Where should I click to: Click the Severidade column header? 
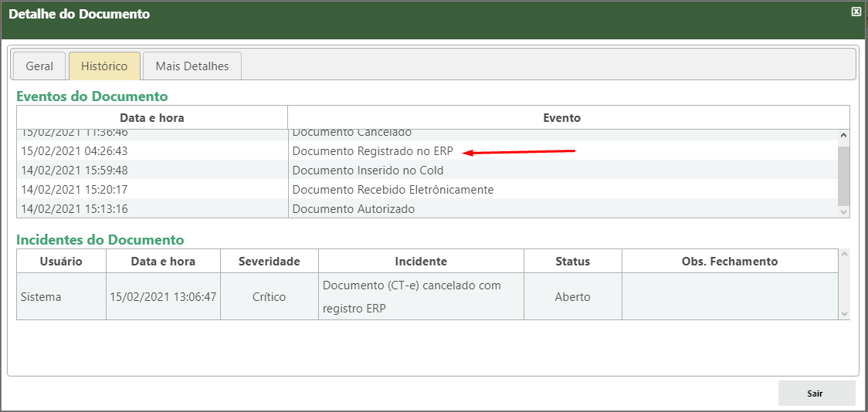(x=269, y=262)
